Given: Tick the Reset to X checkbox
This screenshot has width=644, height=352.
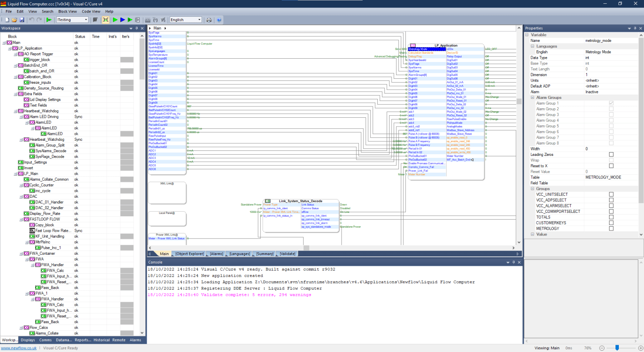Looking at the screenshot, I should coord(611,166).
